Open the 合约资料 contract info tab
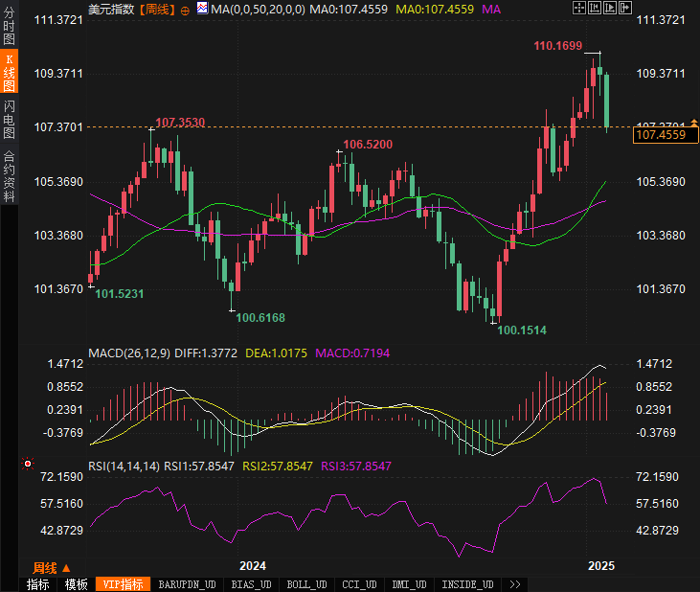Screen dimensions: 700x592 coord(9,176)
